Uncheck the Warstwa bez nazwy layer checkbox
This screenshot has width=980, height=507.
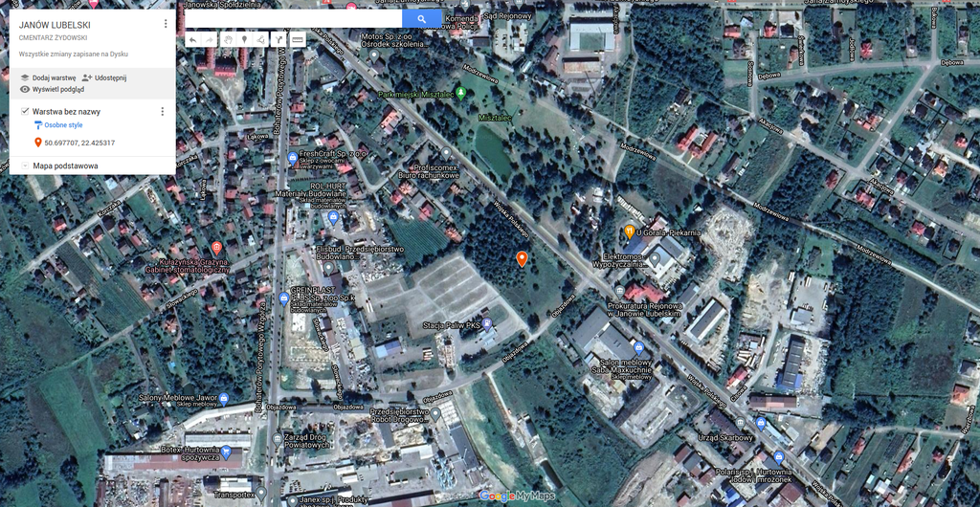coord(25,112)
